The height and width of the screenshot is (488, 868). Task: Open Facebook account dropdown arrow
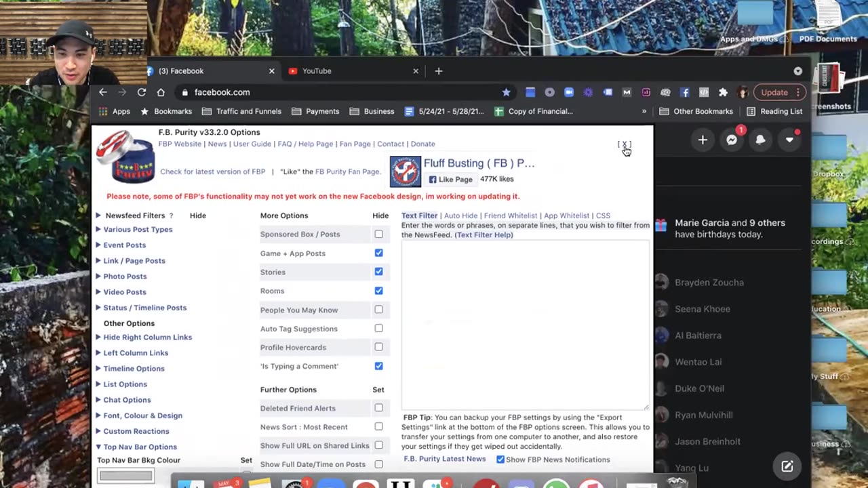pyautogui.click(x=789, y=140)
